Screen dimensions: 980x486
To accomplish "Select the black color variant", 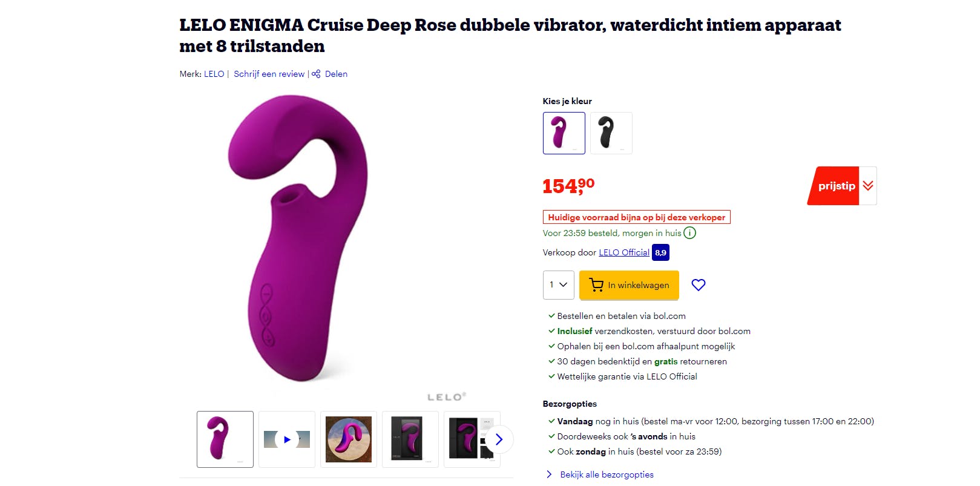I will [611, 133].
